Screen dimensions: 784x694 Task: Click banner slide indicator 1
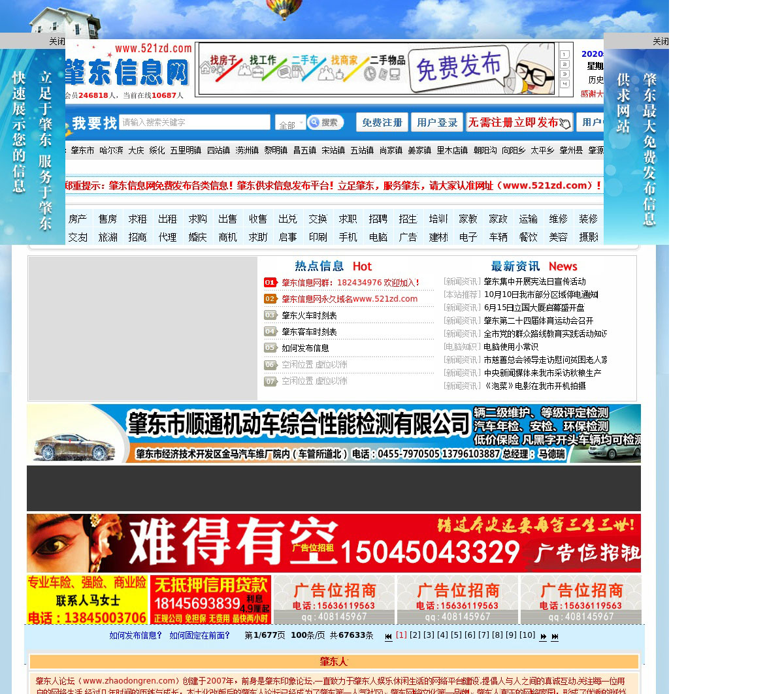(565, 55)
